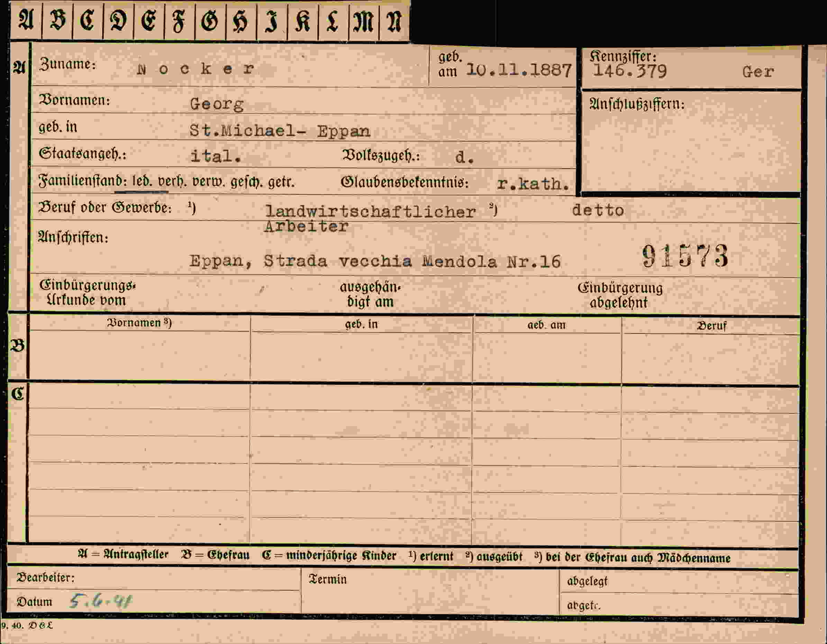Select the Volkszugeh. value 'd.'
The width and height of the screenshot is (827, 644).
(x=464, y=157)
